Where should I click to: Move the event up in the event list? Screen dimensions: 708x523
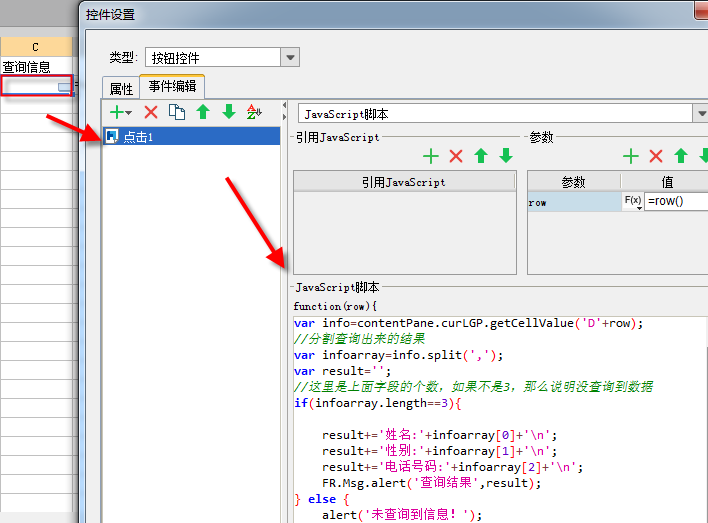[x=203, y=112]
